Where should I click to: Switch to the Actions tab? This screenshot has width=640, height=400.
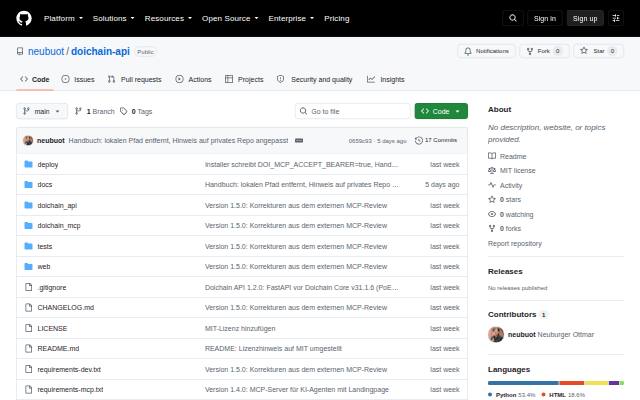coord(193,79)
